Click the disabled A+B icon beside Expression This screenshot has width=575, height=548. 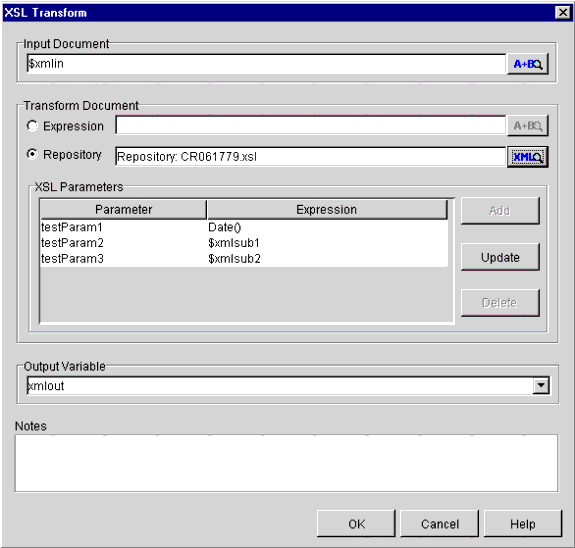[528, 126]
